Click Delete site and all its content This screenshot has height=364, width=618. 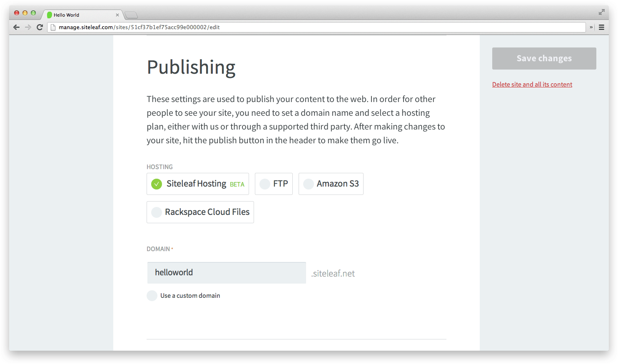tap(532, 85)
